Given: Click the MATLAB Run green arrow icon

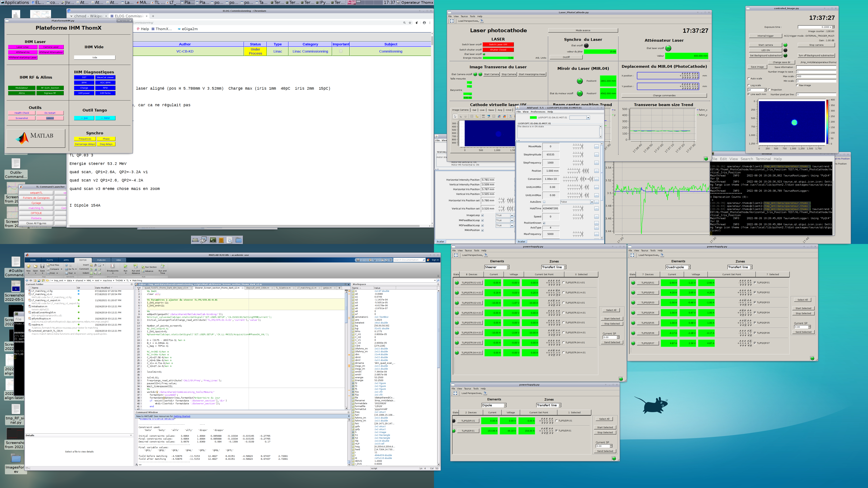Looking at the screenshot, I should (x=125, y=266).
